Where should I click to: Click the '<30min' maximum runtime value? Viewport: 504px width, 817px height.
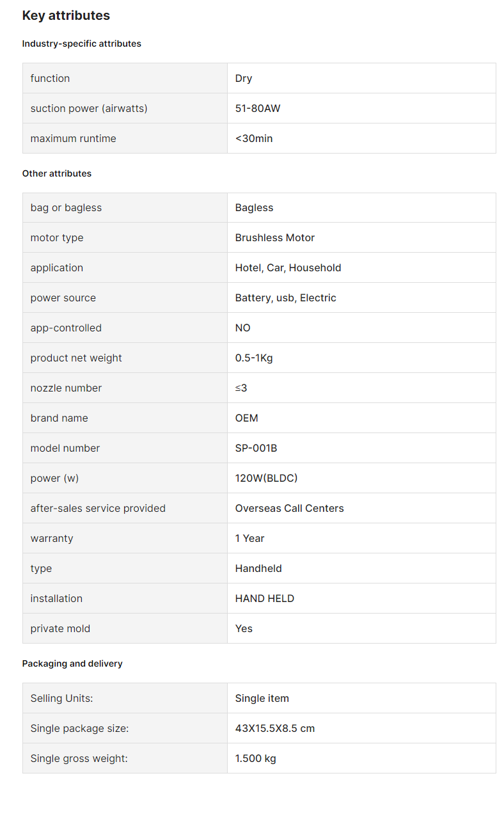click(254, 138)
